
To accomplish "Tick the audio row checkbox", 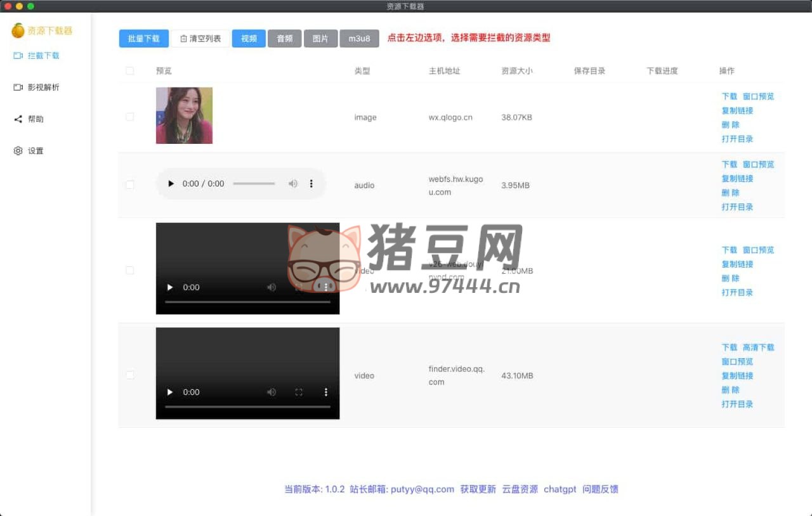I will 130,185.
